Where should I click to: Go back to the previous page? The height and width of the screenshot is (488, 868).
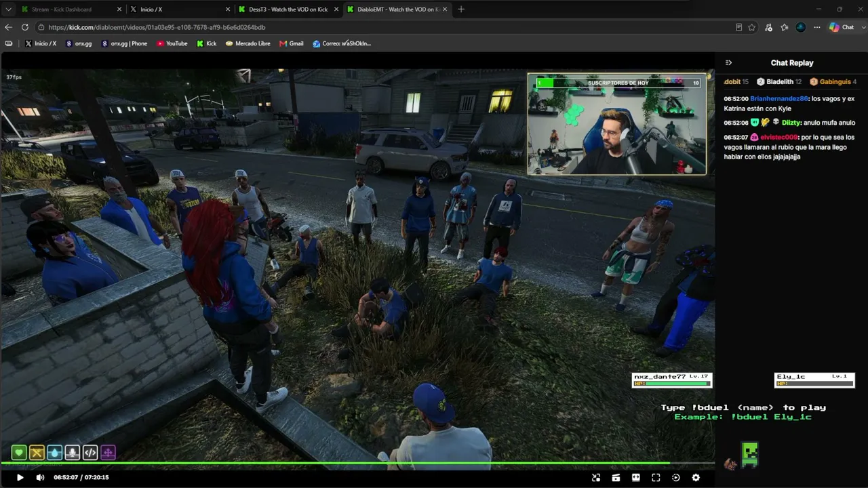pos(8,27)
